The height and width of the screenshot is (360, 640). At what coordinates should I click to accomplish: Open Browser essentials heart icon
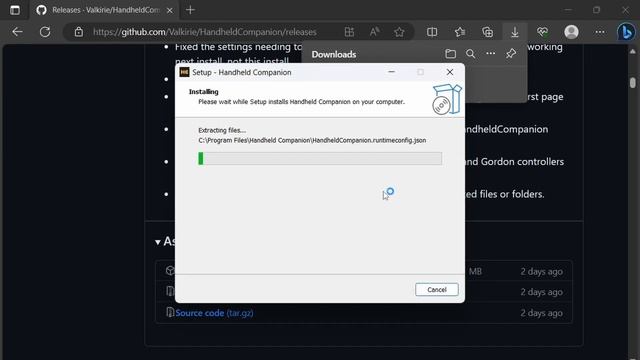tap(542, 32)
